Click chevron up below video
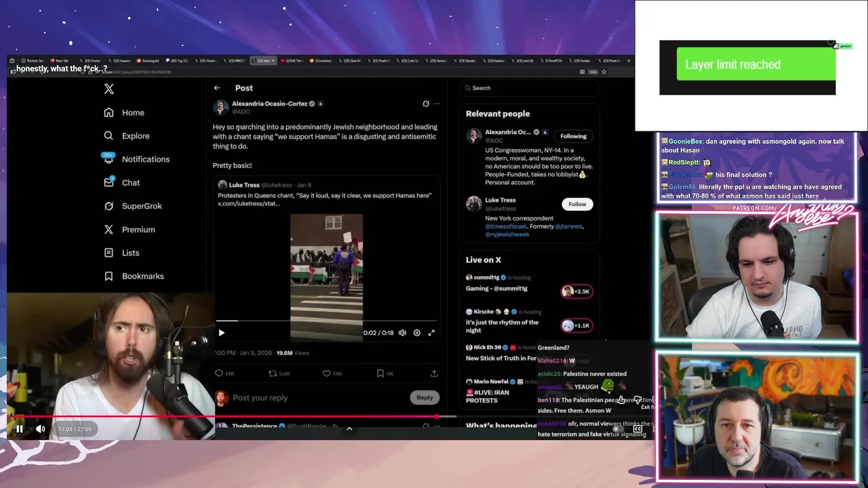The width and height of the screenshot is (868, 488). pos(349,428)
